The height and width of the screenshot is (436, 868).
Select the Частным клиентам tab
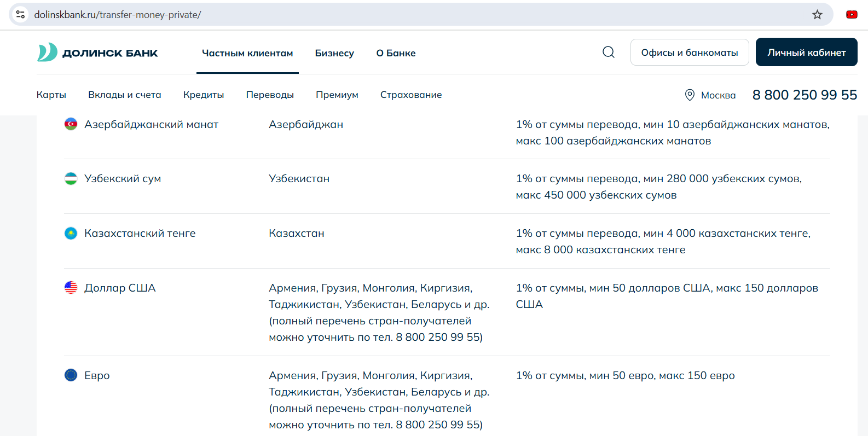pyautogui.click(x=247, y=53)
